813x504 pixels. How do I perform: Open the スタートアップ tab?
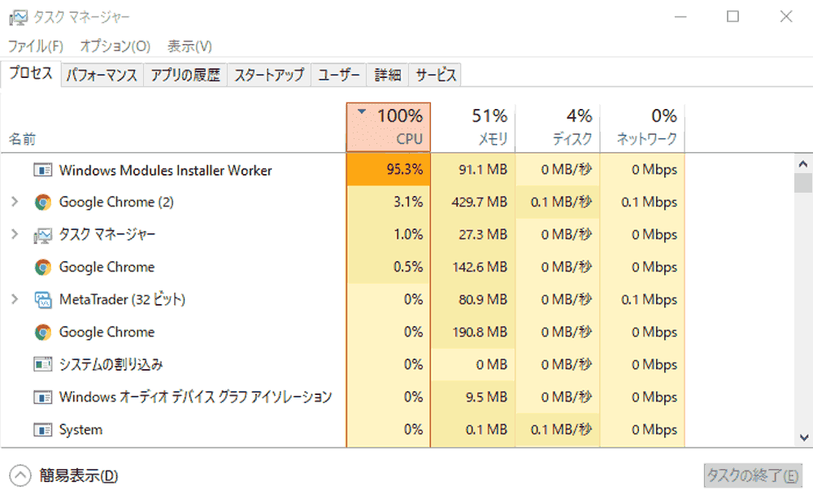268,75
